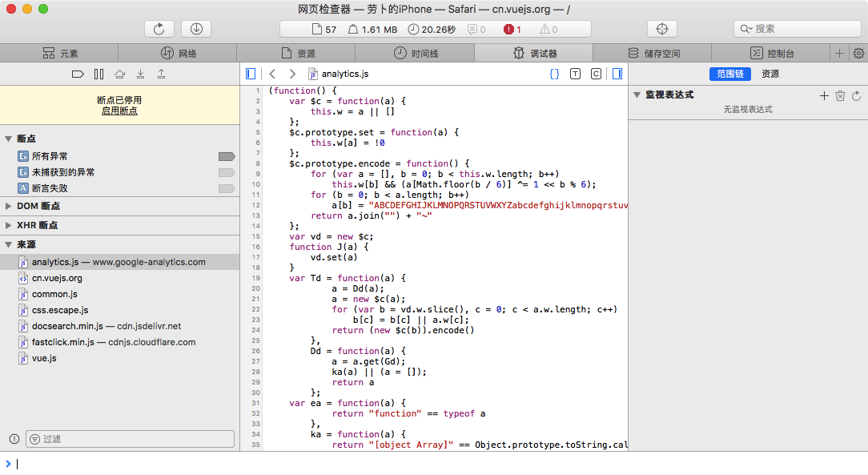Expand the XHR 断点 section
Screen dimensions: 868x475
tap(8, 225)
